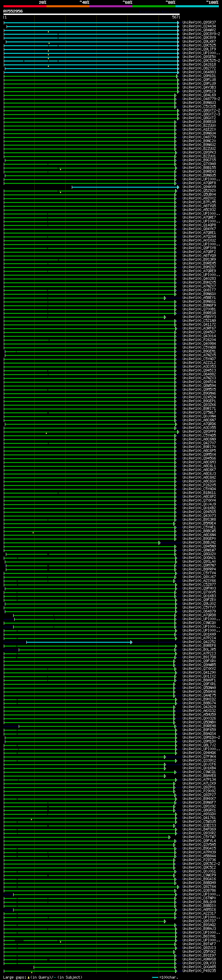Viewport: 222px width, 980px height.
Task: Click the cyan alignment bar for Q94KV9
Action: pos(125,187)
